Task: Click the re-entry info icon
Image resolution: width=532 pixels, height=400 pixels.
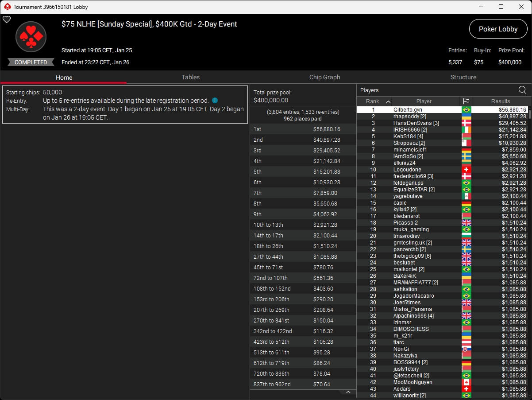Action: click(215, 101)
